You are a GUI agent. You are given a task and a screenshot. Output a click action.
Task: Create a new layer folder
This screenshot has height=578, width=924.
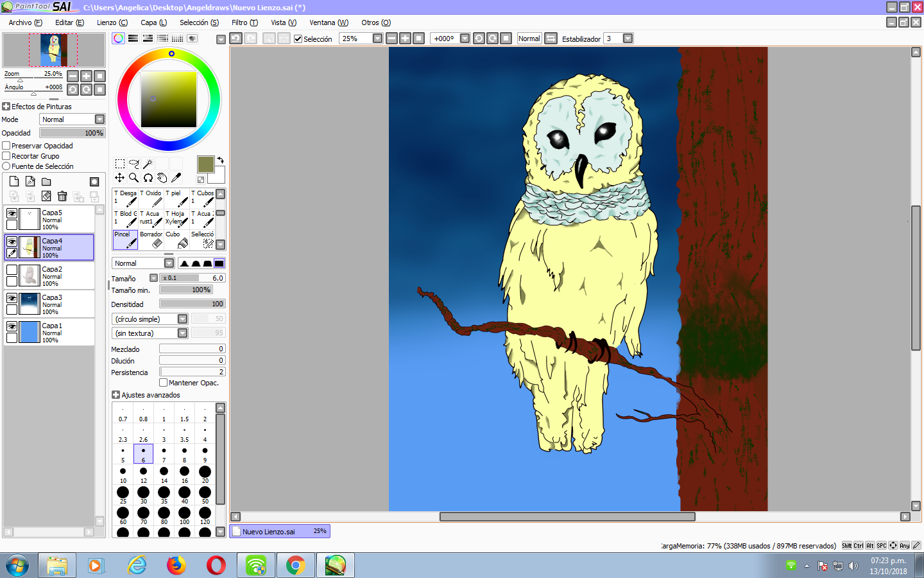point(46,182)
